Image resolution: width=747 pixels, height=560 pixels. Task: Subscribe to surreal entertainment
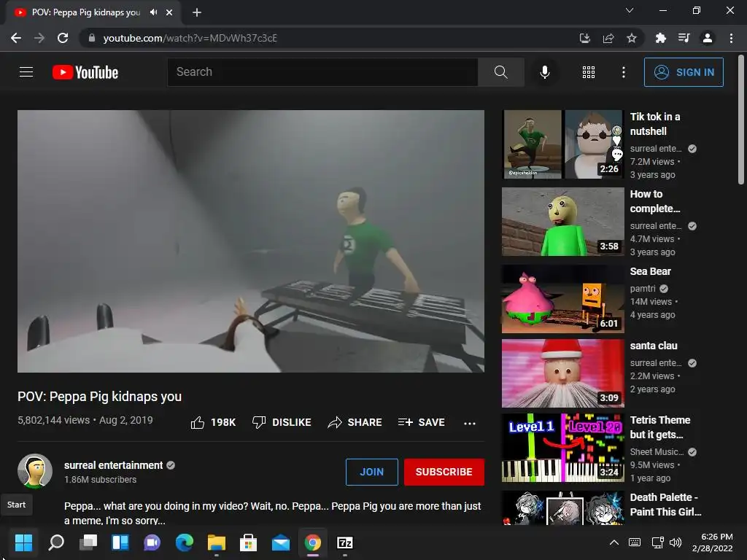click(444, 472)
